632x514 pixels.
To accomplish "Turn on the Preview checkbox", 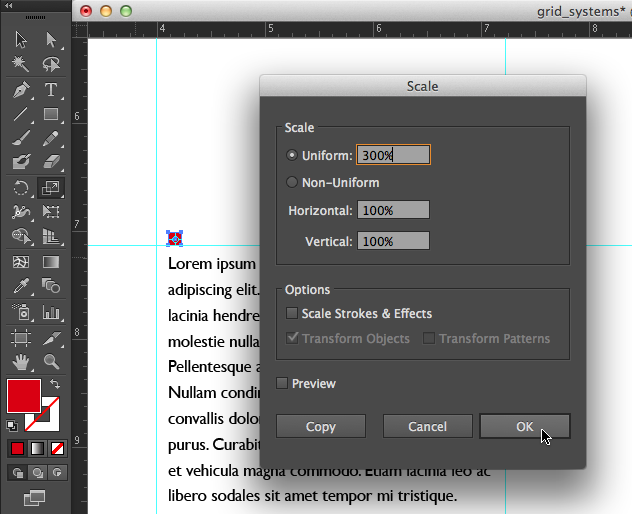I will (282, 383).
